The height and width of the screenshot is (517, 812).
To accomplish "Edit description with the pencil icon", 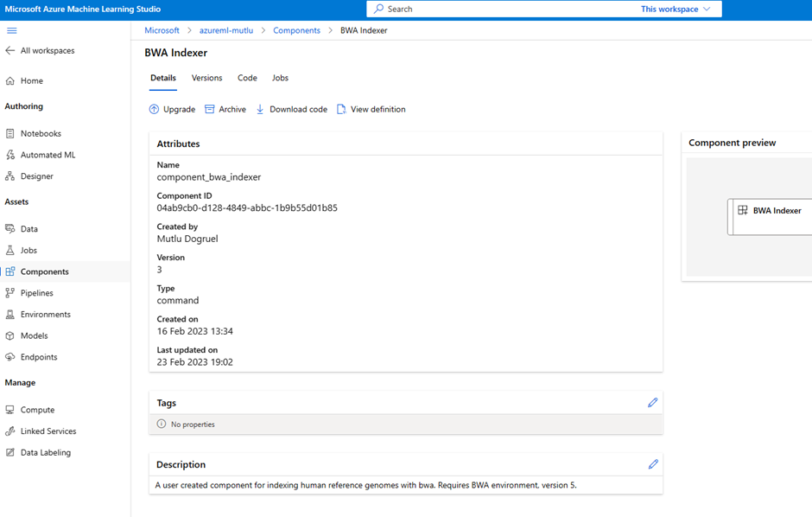I will point(653,464).
